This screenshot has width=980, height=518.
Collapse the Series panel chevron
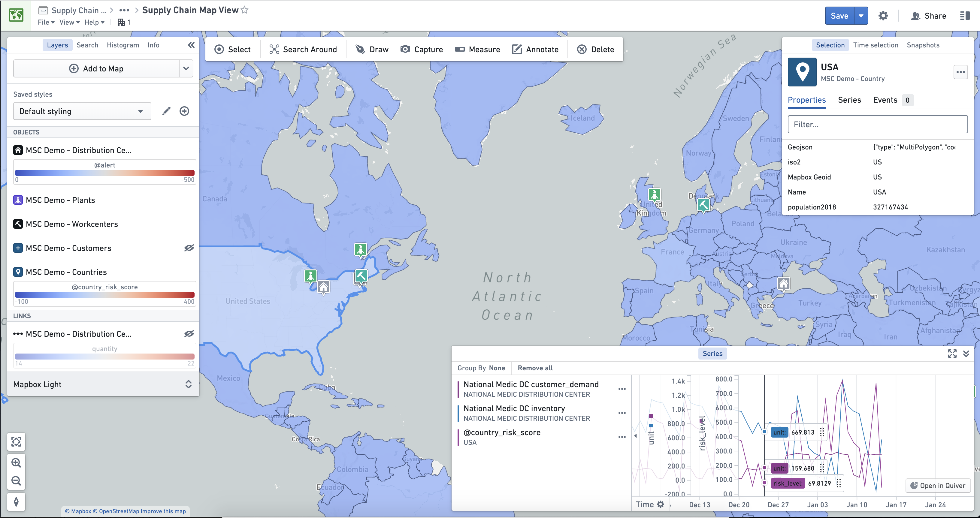pos(966,354)
